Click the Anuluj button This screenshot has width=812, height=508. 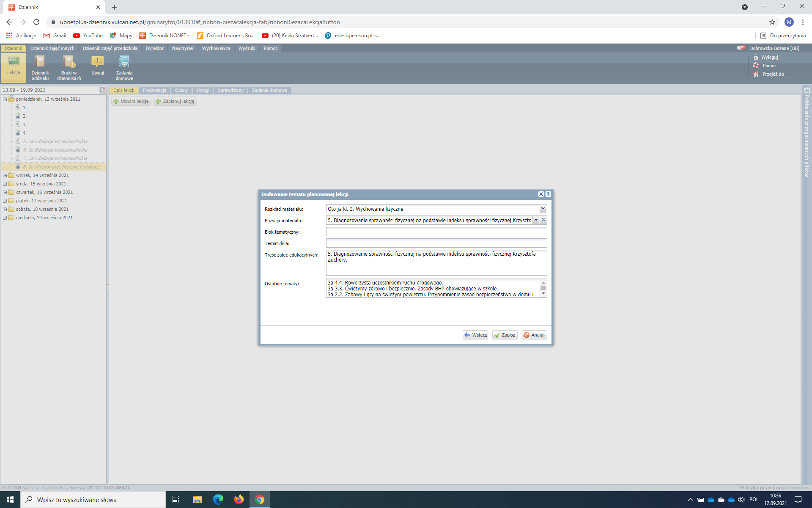click(534, 335)
